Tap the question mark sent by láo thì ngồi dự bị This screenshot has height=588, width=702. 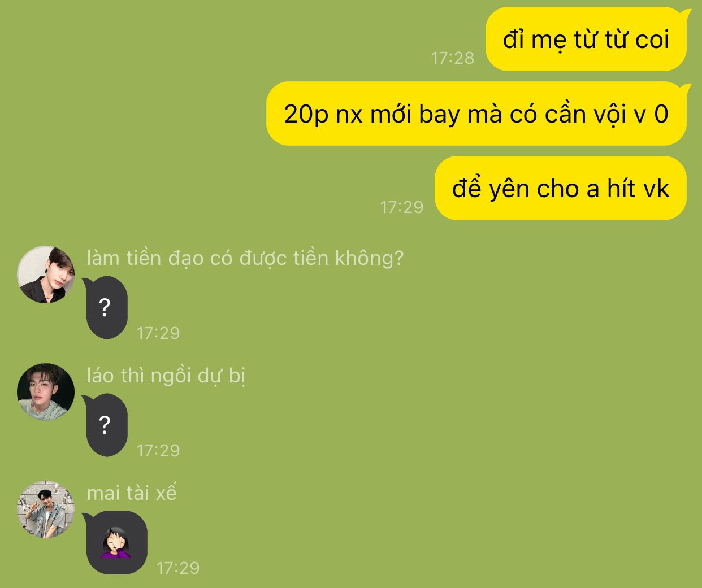[x=105, y=425]
